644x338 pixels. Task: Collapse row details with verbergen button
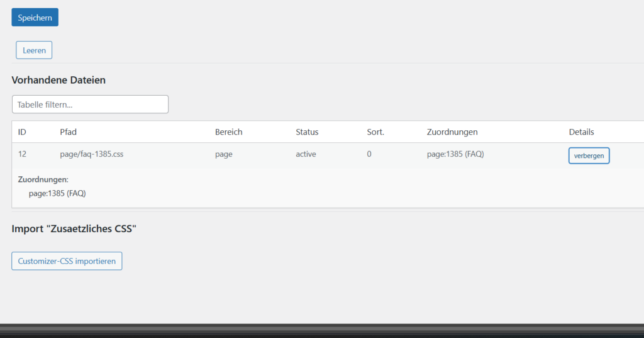pos(589,155)
